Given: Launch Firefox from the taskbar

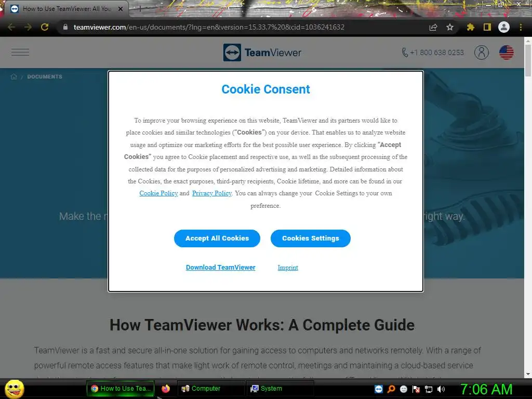Looking at the screenshot, I should pyautogui.click(x=166, y=389).
